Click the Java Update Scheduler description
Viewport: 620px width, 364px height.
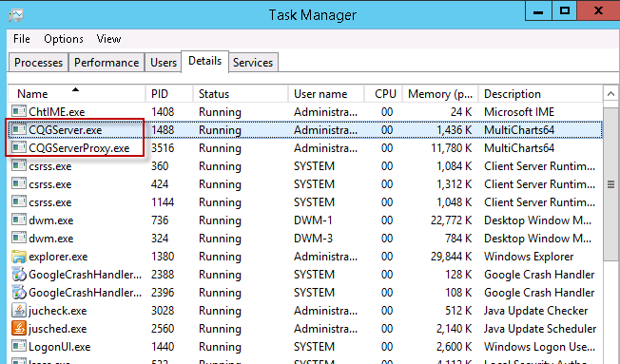(540, 329)
